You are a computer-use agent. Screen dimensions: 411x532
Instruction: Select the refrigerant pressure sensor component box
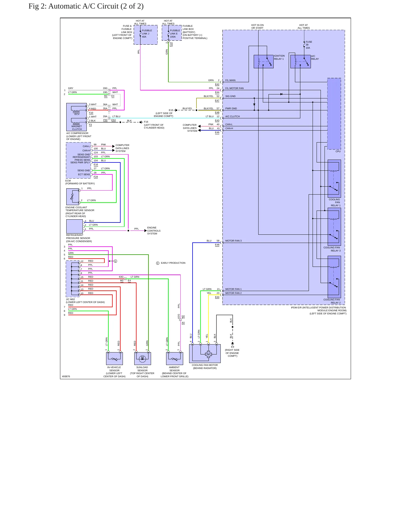tap(75, 226)
